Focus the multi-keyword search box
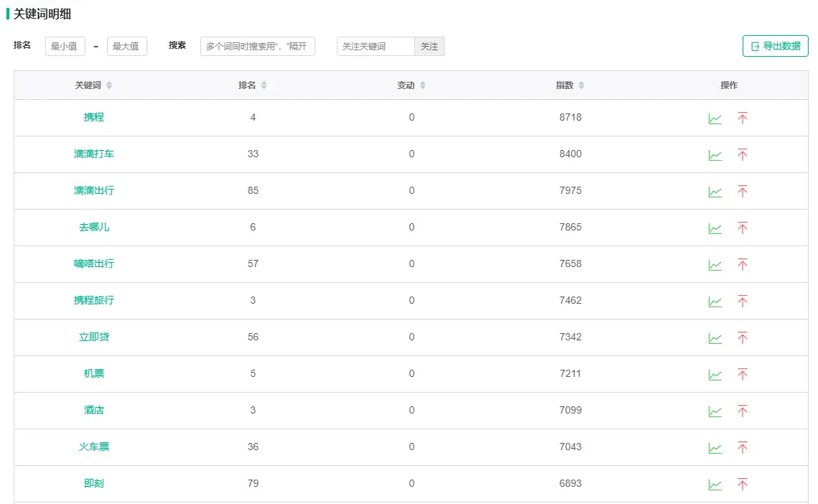This screenshot has height=504, width=818. click(x=257, y=47)
